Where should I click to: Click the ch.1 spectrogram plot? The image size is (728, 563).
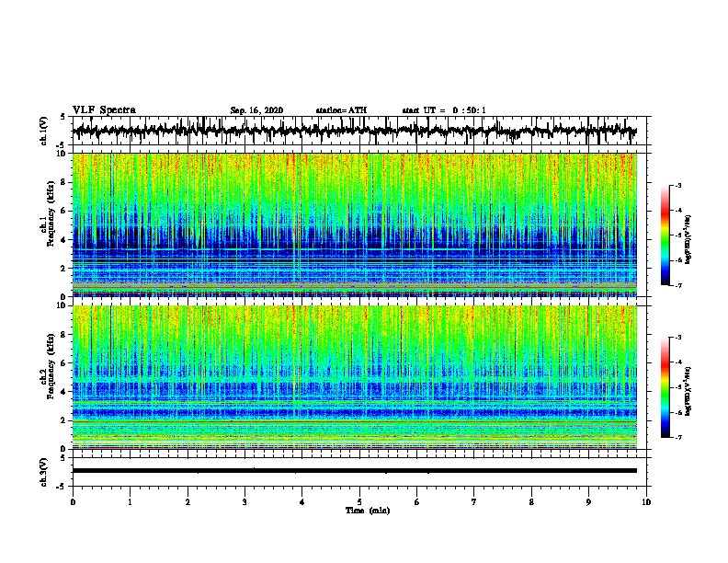tap(355, 224)
